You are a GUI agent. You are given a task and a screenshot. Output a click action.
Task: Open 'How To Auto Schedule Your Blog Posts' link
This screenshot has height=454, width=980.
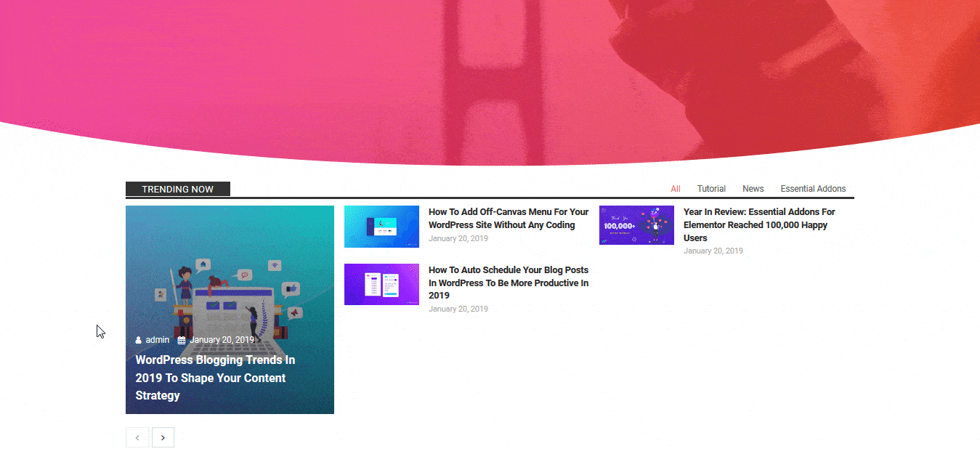tap(509, 283)
